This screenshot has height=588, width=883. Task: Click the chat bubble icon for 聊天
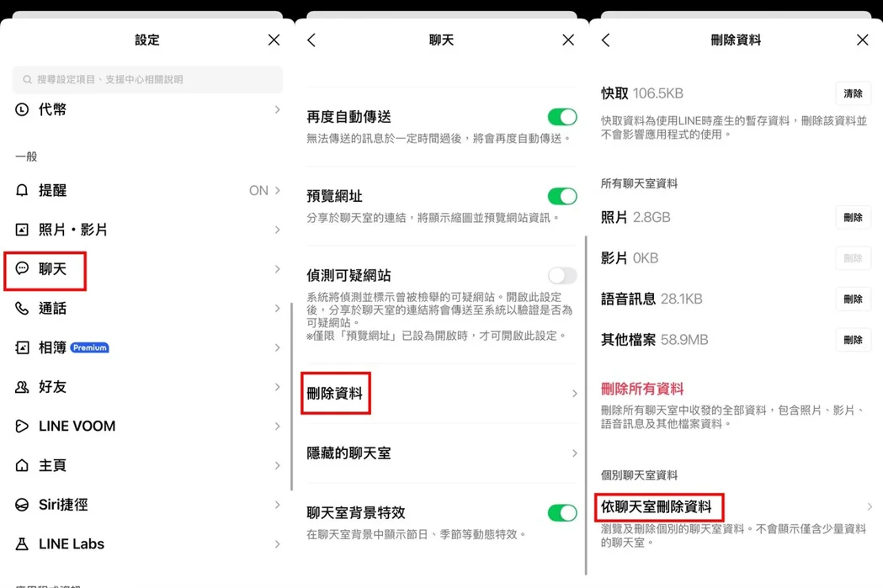pyautogui.click(x=21, y=268)
